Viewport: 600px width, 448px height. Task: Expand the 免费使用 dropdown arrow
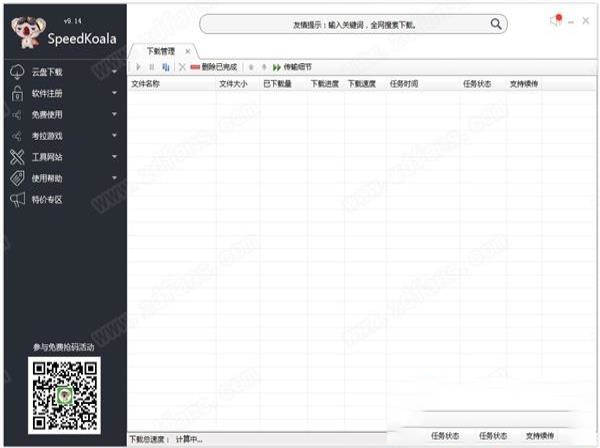pyautogui.click(x=115, y=115)
